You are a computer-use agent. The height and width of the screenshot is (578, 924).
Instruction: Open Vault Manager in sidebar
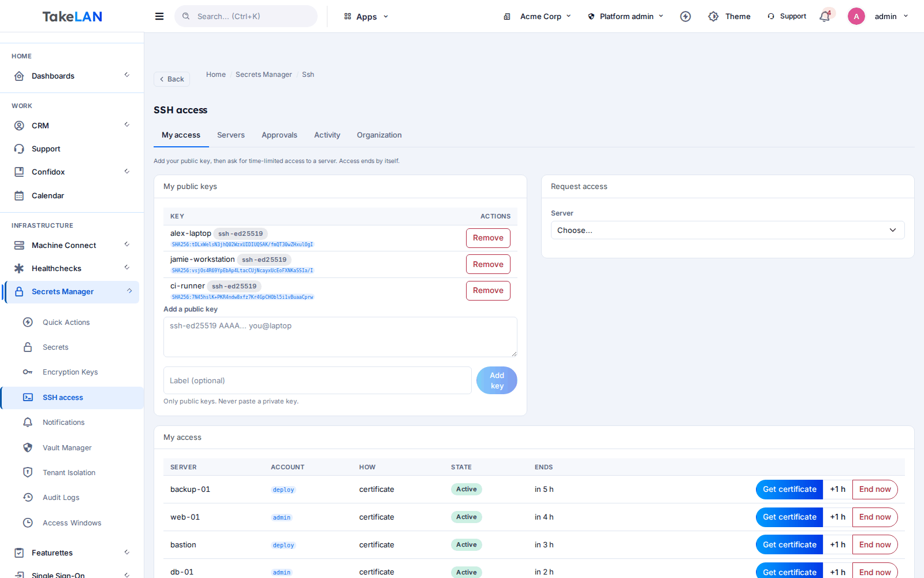67,447
